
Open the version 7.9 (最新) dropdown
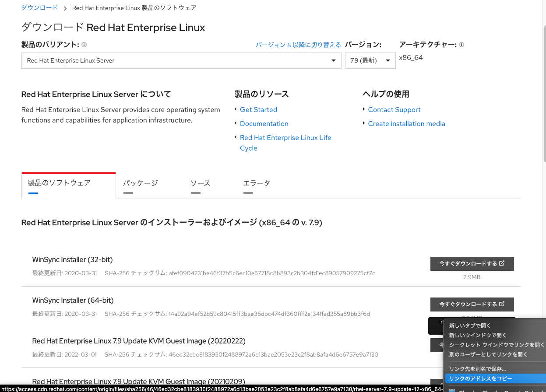[x=370, y=60]
